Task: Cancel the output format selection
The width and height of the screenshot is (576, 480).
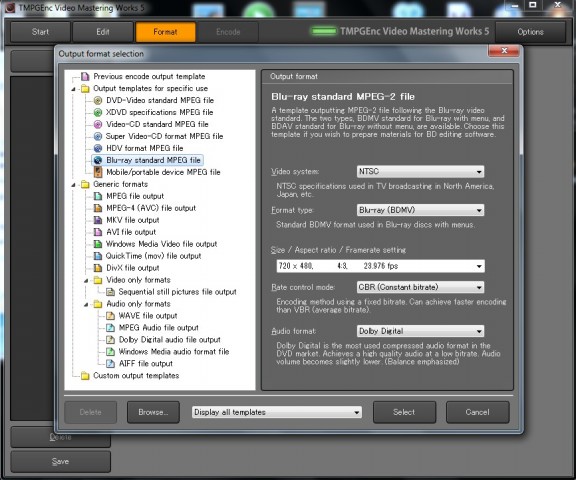Action: coord(478,412)
